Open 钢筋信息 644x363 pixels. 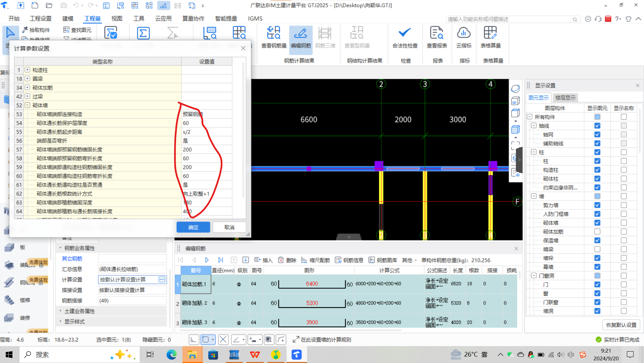click(x=349, y=260)
